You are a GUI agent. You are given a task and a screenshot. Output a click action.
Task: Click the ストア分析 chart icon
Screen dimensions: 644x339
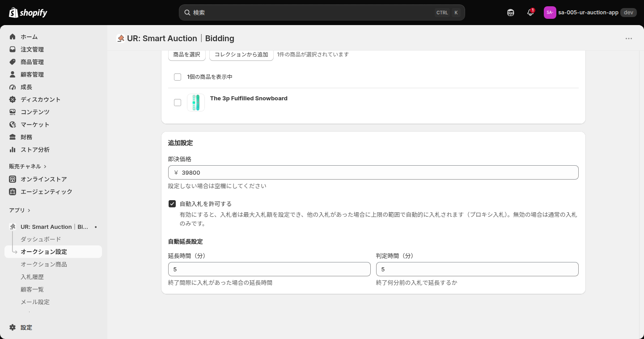pyautogui.click(x=13, y=150)
